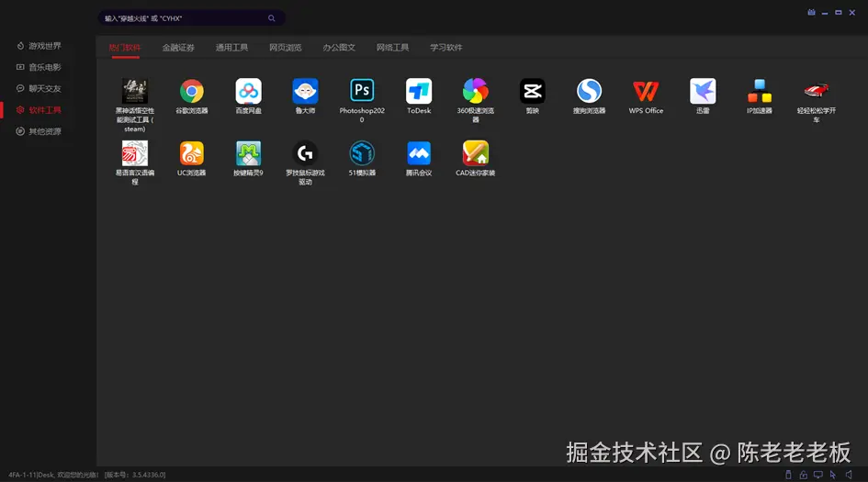
Task: Click the unlock padlock status bar icon
Action: [803, 475]
